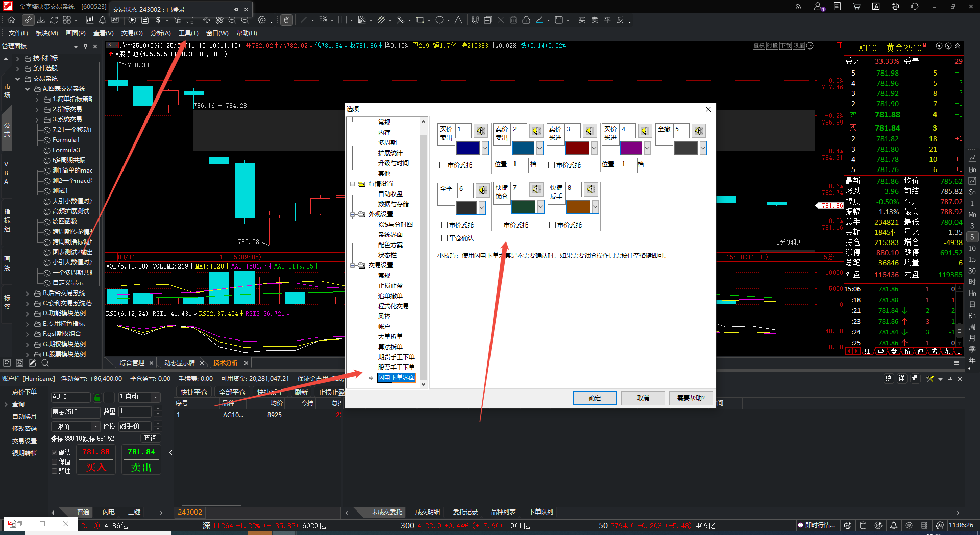The height and width of the screenshot is (535, 980).
Task: Click the red 买入 button
Action: coord(95,460)
